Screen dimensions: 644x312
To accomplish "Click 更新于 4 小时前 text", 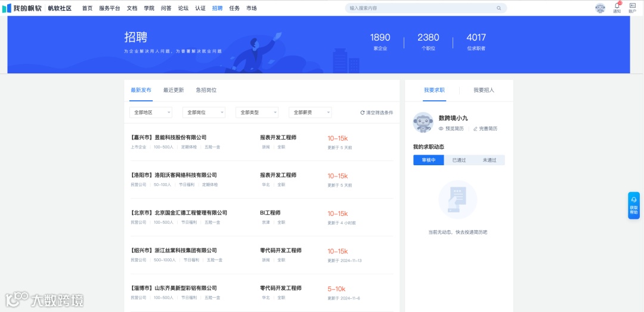I will [x=342, y=223].
